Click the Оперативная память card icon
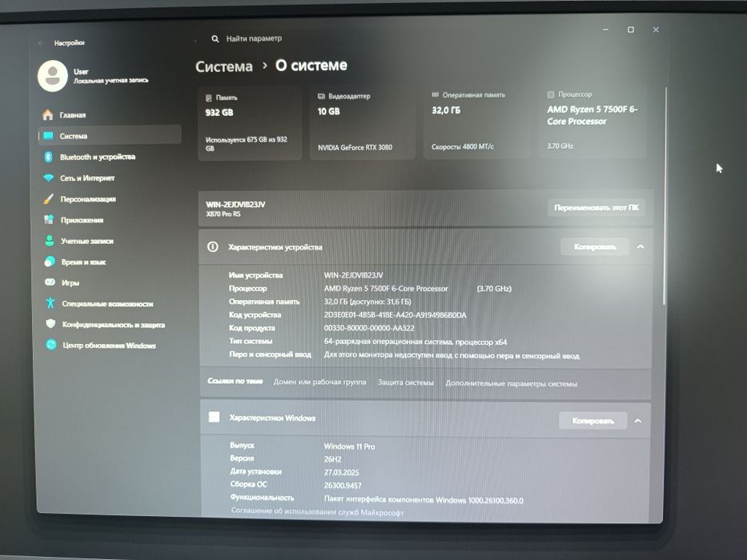Screen dimensions: 747x560 click(x=435, y=94)
